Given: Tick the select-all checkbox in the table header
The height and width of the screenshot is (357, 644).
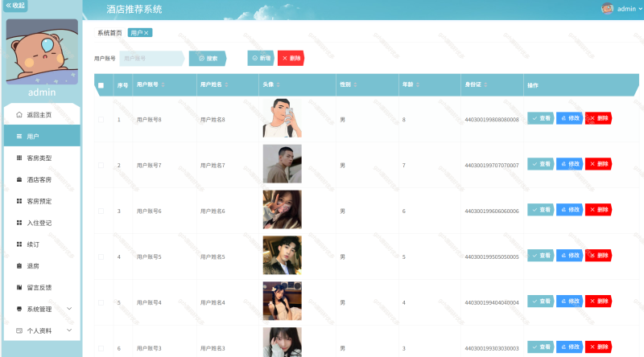Looking at the screenshot, I should tap(101, 85).
